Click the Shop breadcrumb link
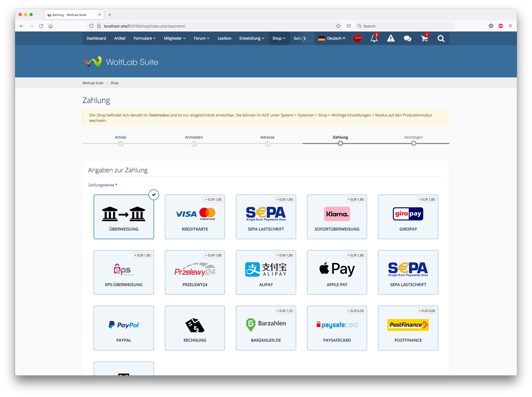The height and width of the screenshot is (397, 532). point(114,83)
